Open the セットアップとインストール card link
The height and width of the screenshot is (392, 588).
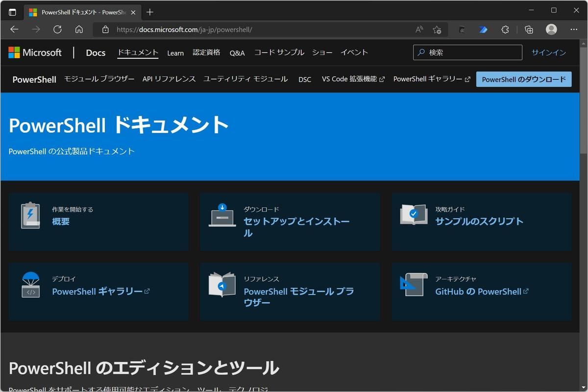pyautogui.click(x=296, y=227)
